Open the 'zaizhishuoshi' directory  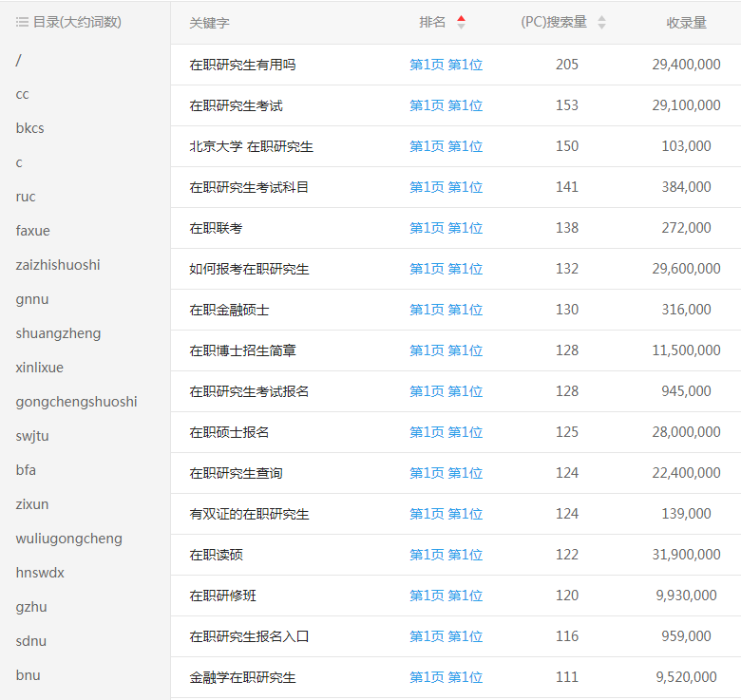coord(58,265)
